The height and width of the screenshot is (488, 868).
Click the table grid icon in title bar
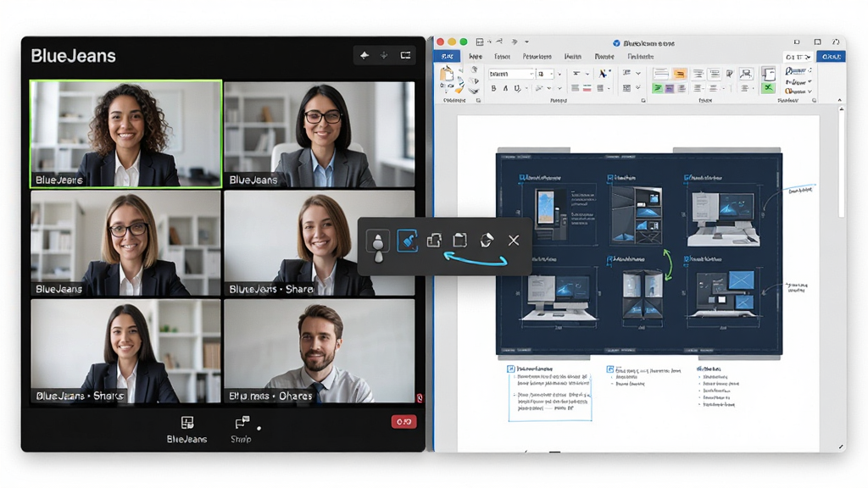coord(480,42)
